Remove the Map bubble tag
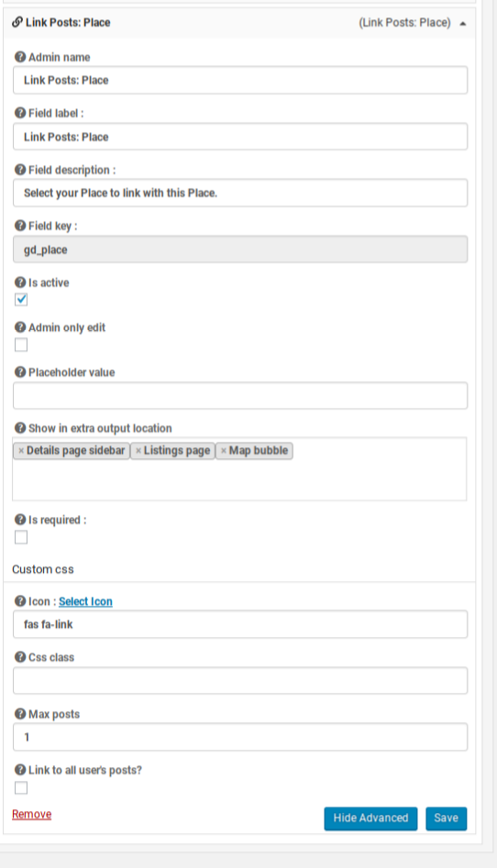 point(224,451)
